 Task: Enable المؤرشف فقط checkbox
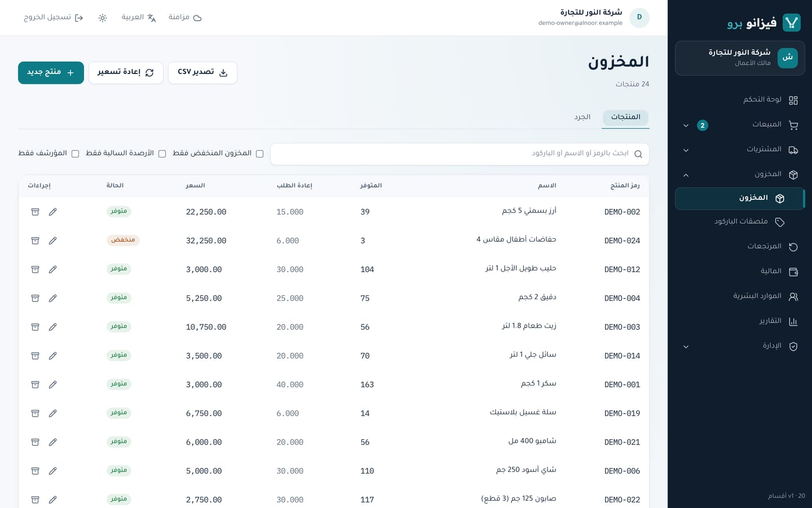(x=75, y=154)
